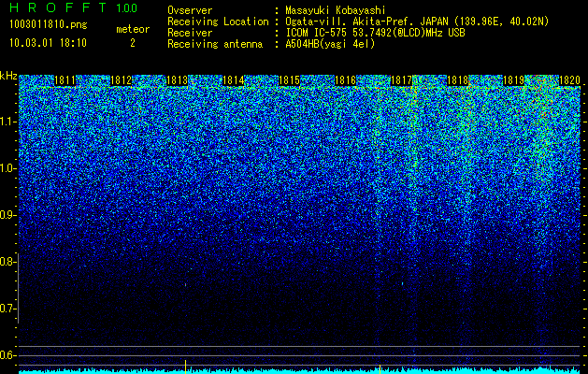This screenshot has height=374, width=588.
Task: Click the kHz axis unit label
Action: 8,76
